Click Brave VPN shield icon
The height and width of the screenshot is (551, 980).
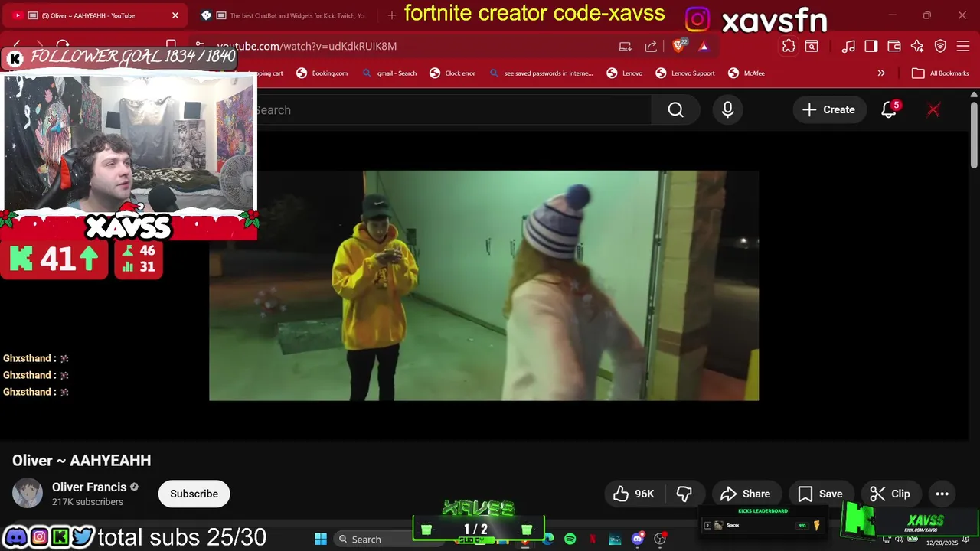click(x=940, y=46)
